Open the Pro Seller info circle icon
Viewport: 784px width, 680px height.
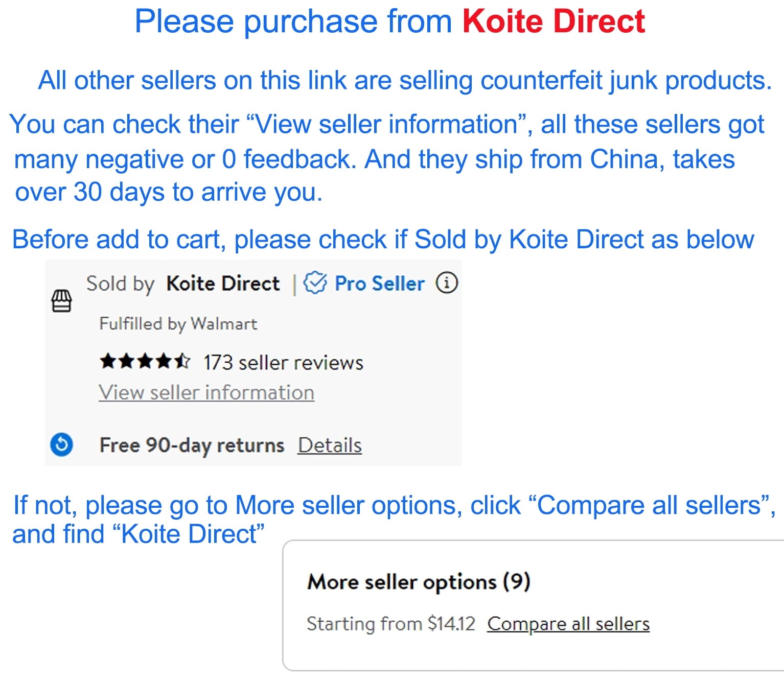[x=447, y=282]
